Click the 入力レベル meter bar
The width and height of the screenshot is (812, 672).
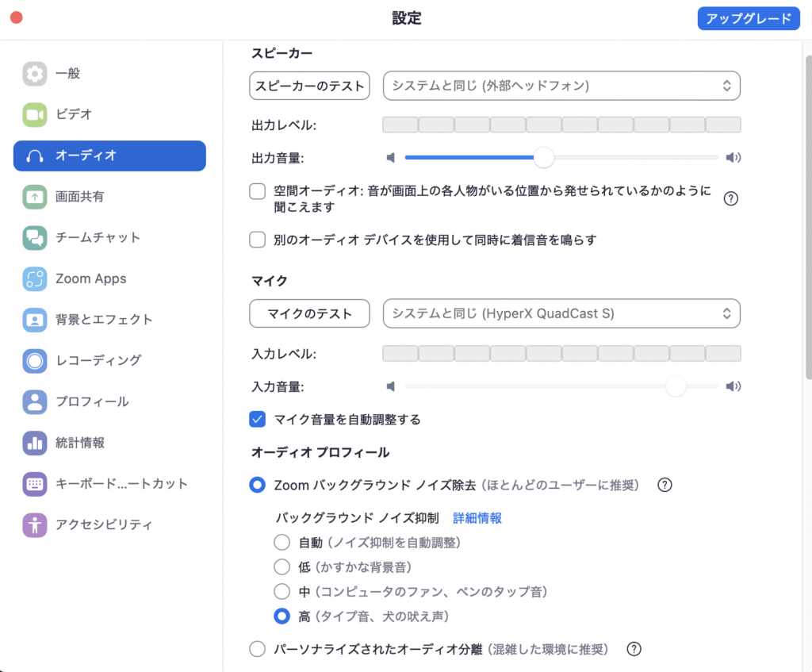tap(561, 354)
